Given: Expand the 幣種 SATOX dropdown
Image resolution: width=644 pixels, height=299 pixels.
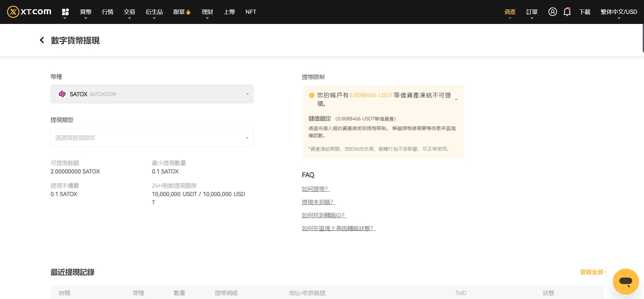Looking at the screenshot, I should pyautogui.click(x=152, y=94).
